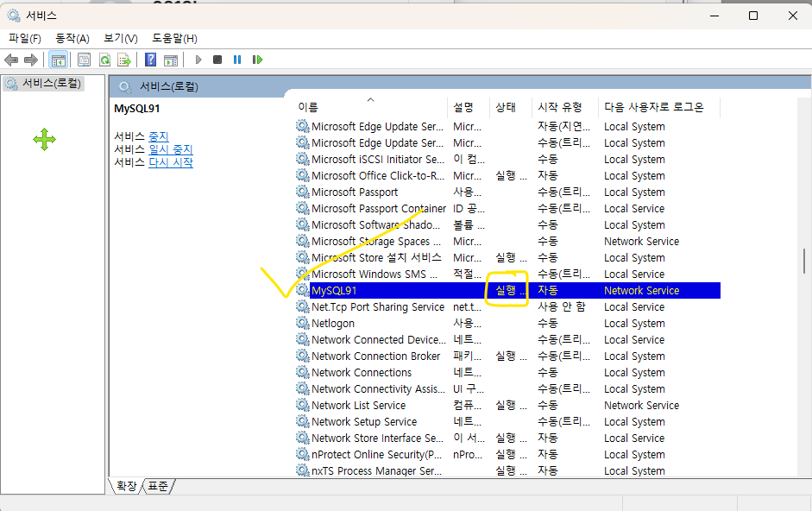Refresh the services list via toolbar icon
The width and height of the screenshot is (812, 511).
point(104,60)
